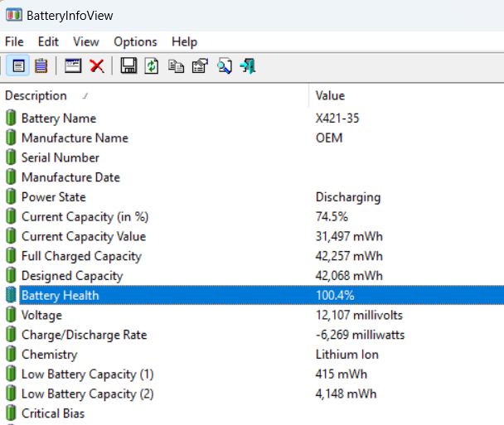Click the 74.5% capacity value
The image size is (504, 425).
(332, 216)
